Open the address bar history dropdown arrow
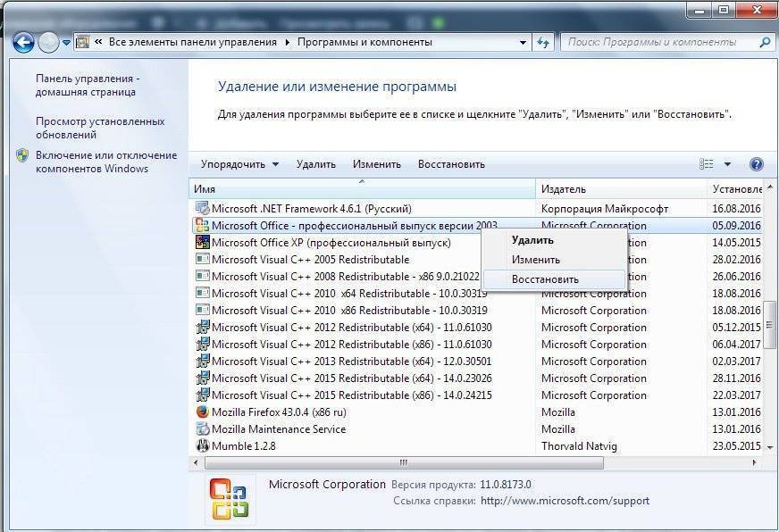 (x=524, y=42)
